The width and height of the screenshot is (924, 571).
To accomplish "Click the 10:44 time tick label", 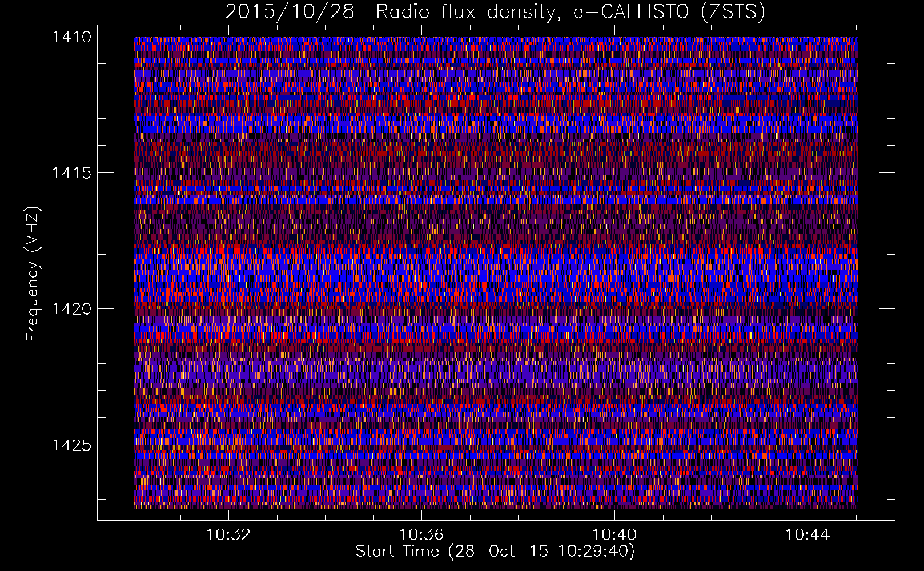I will click(808, 535).
